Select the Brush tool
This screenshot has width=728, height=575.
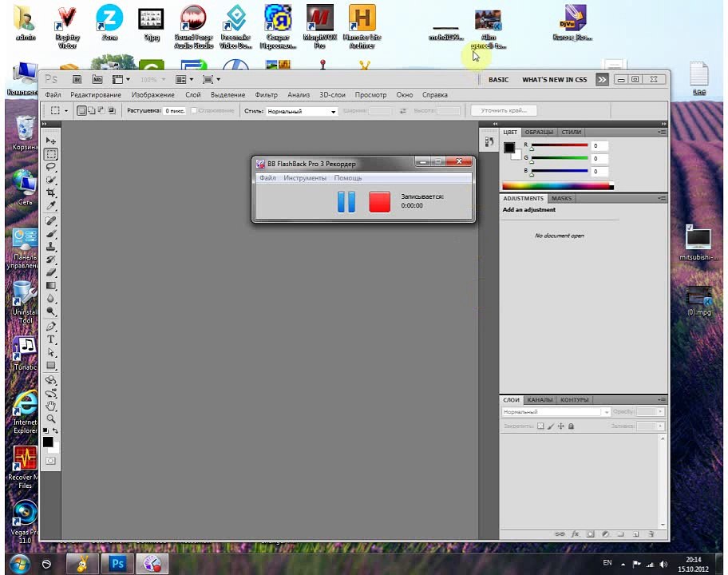[50, 234]
